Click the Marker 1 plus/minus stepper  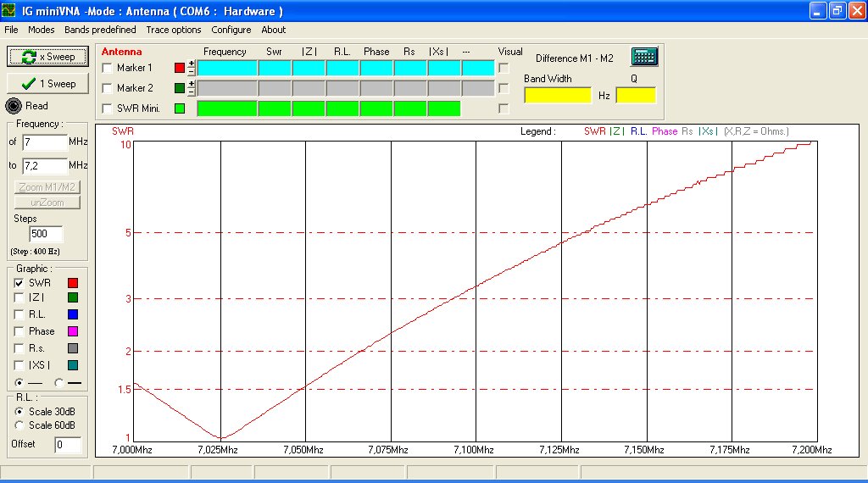tap(192, 68)
